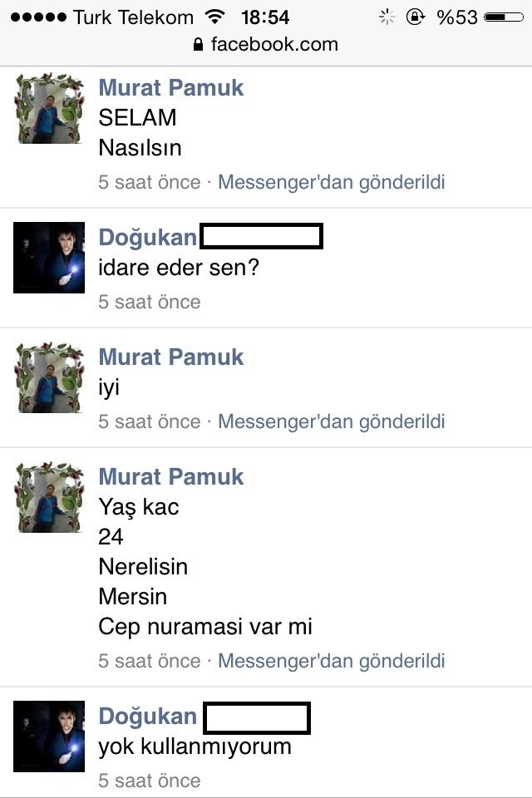
Task: Tap the padlock icon beside facebook.com
Action: coord(199,45)
